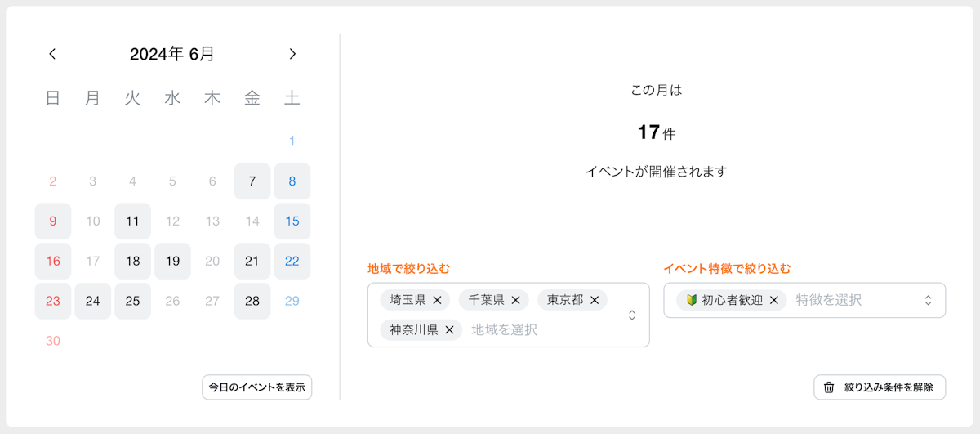Select June 19 on the calendar
This screenshot has height=434, width=980.
click(x=172, y=261)
